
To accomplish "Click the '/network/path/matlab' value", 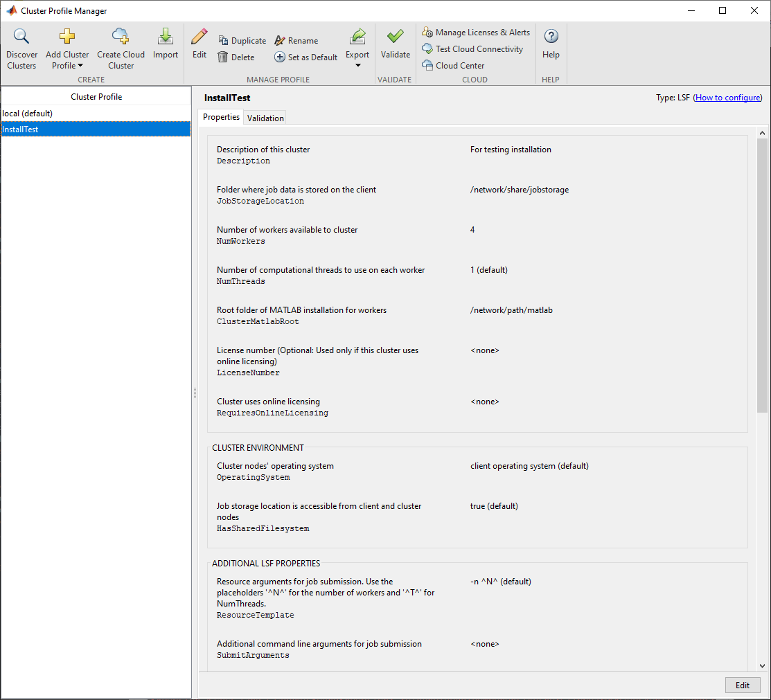I will [x=511, y=310].
